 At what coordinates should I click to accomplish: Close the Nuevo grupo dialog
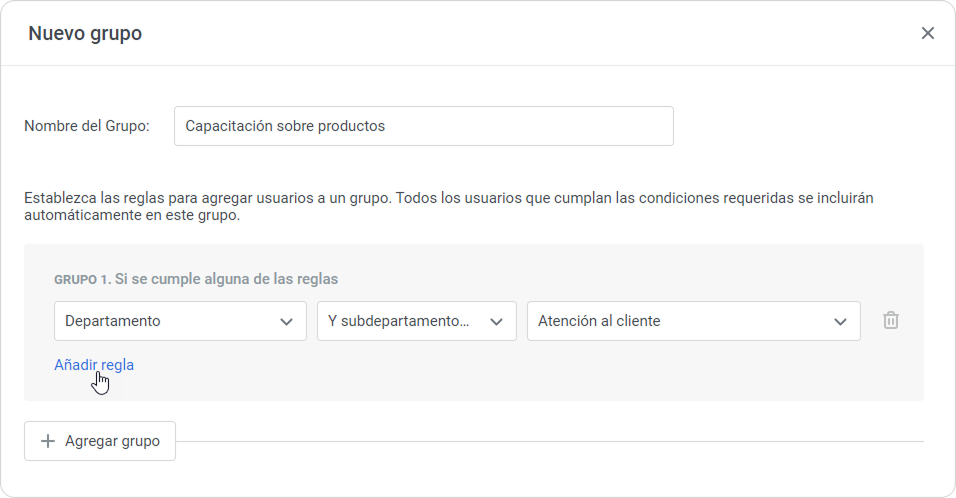point(927,33)
